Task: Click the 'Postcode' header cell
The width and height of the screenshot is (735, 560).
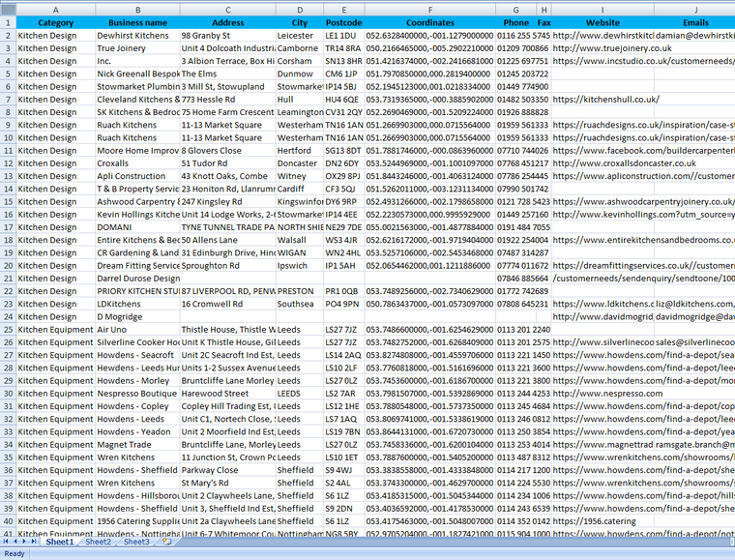Action: [x=344, y=22]
